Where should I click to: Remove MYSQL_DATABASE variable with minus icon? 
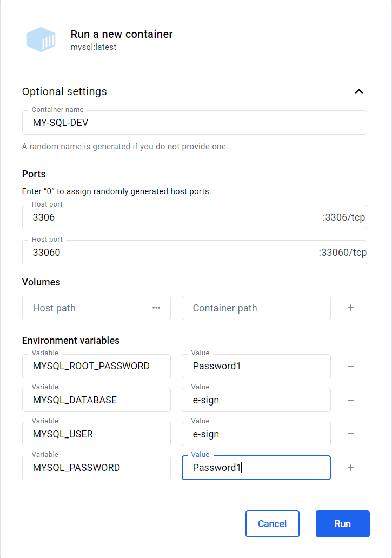[351, 400]
